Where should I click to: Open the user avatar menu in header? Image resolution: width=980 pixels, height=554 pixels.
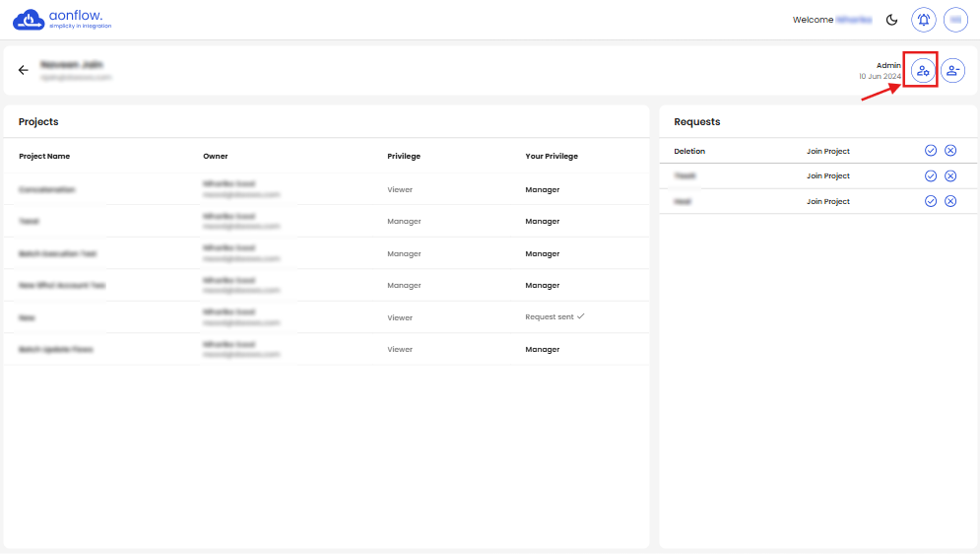point(954,20)
